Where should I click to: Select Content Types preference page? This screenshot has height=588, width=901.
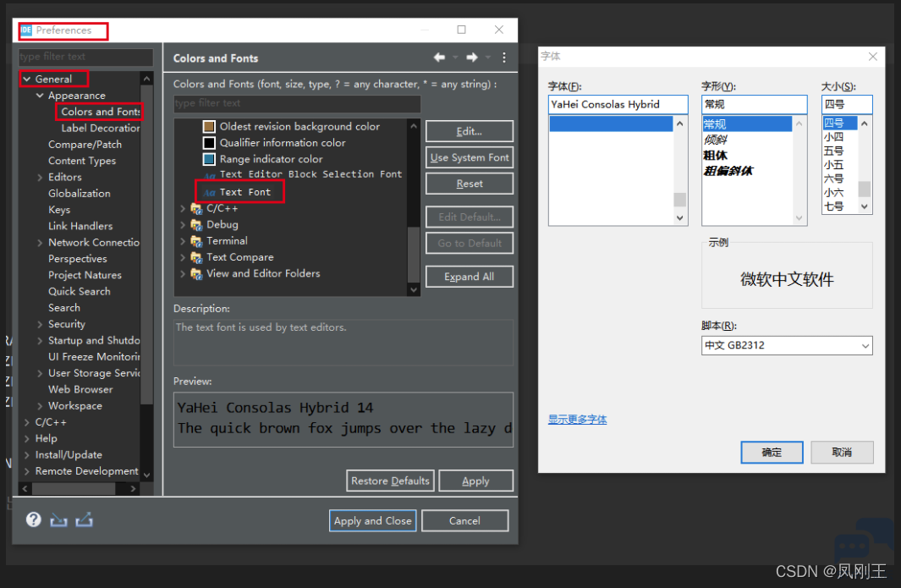pyautogui.click(x=82, y=161)
